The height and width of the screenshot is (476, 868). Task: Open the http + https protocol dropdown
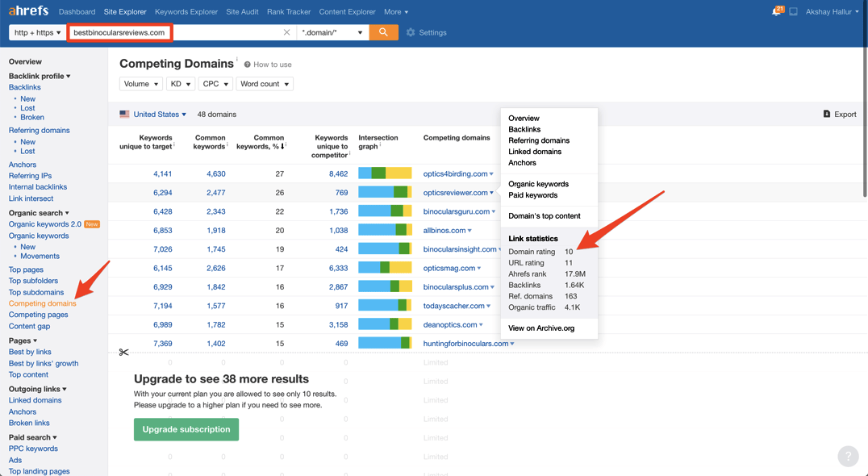(x=36, y=32)
